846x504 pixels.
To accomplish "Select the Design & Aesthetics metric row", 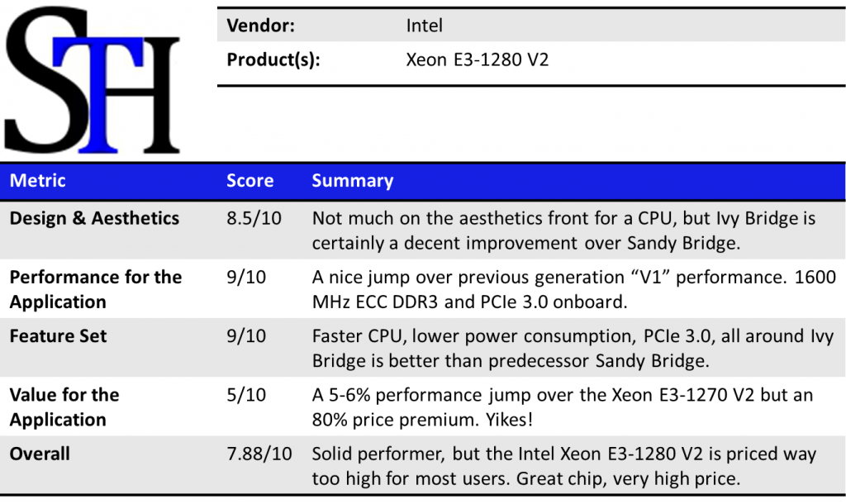I will [94, 218].
